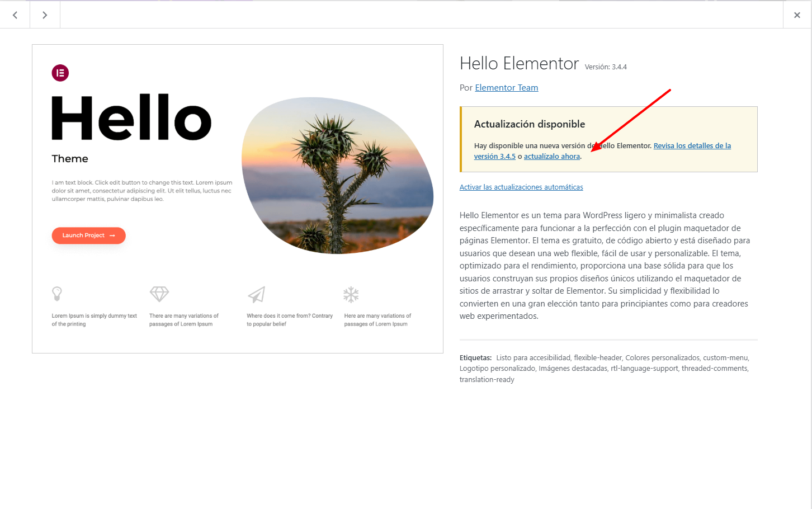
Task: Click the paper plane icon in preview
Action: (257, 294)
